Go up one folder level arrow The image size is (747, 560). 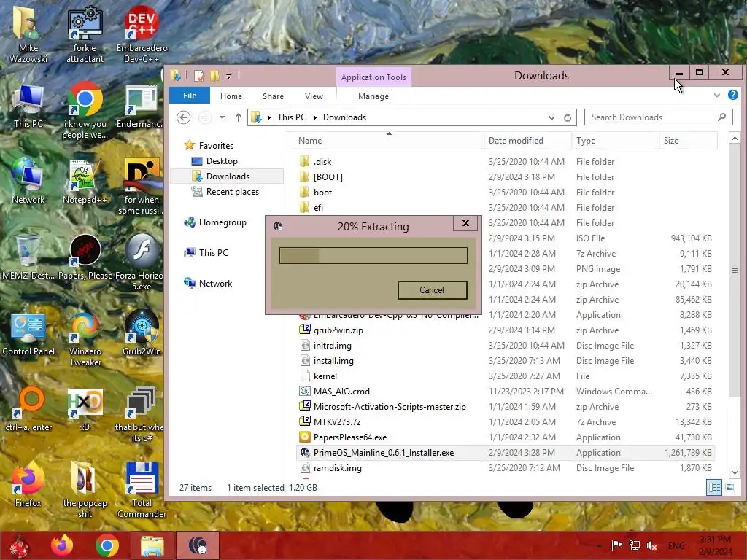tap(239, 117)
